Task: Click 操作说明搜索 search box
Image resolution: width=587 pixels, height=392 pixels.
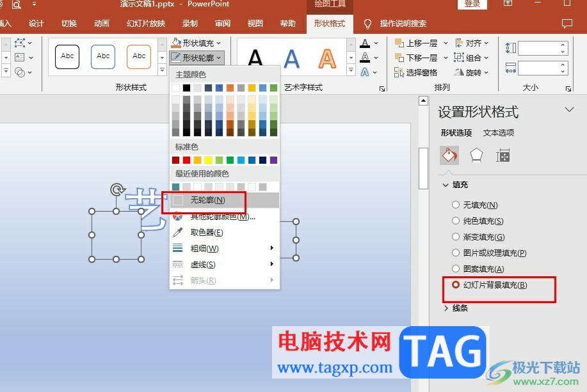Action: pos(403,24)
